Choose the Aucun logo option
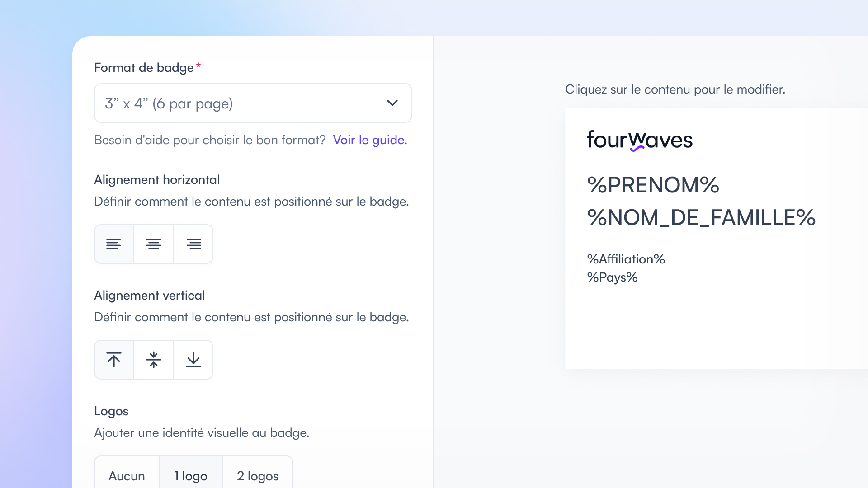This screenshot has height=488, width=868. [127, 473]
